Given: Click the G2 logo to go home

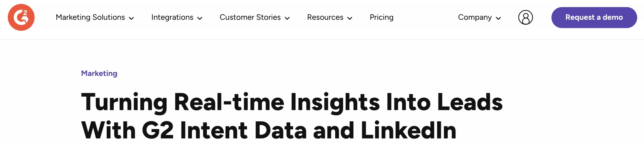Looking at the screenshot, I should [x=21, y=17].
